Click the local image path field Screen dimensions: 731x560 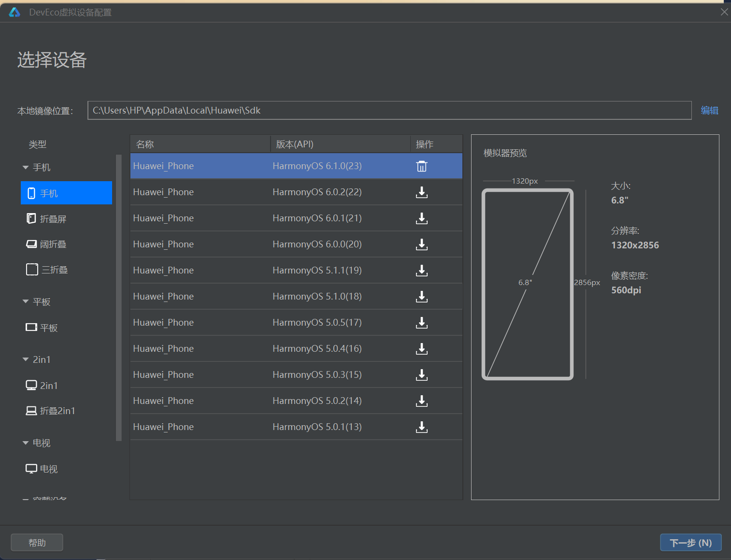point(389,110)
